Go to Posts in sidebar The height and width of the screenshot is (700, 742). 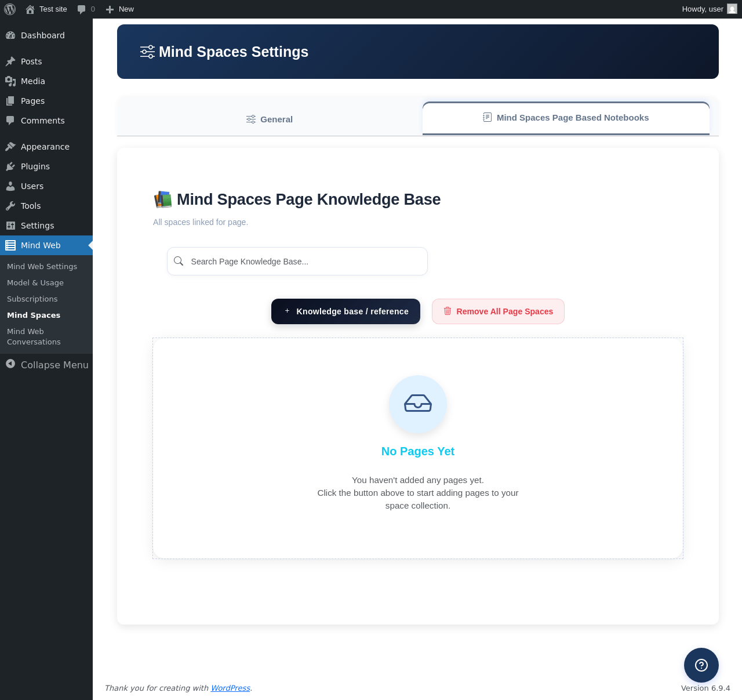pyautogui.click(x=46, y=61)
